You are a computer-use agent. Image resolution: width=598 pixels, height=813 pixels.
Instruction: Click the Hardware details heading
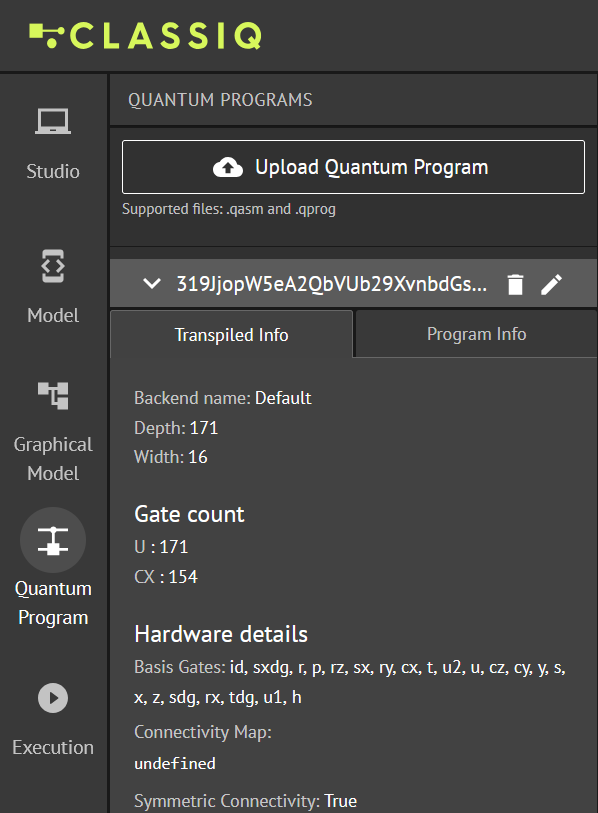[x=221, y=634]
